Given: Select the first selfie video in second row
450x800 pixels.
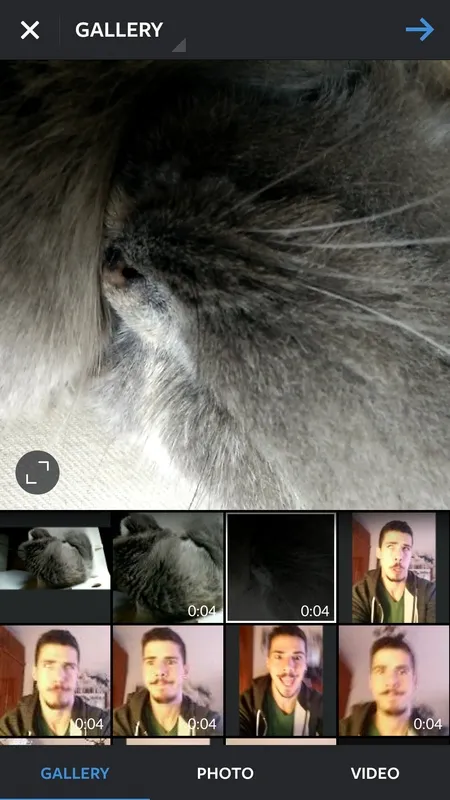Looking at the screenshot, I should coord(55,681).
